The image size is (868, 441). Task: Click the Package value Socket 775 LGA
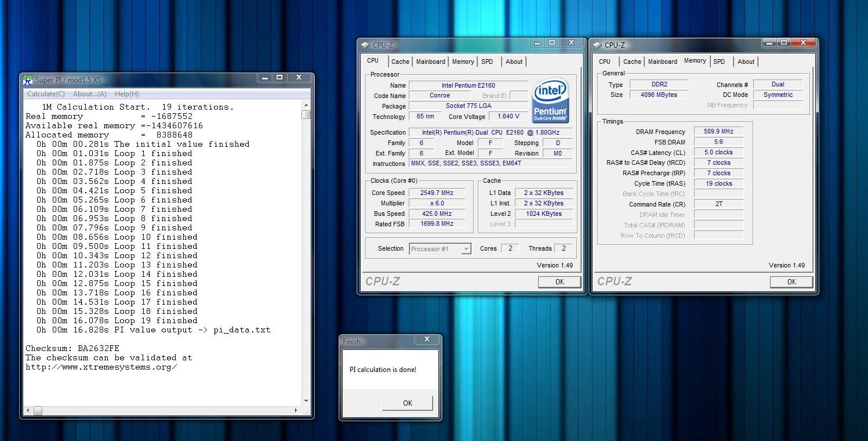pyautogui.click(x=468, y=106)
